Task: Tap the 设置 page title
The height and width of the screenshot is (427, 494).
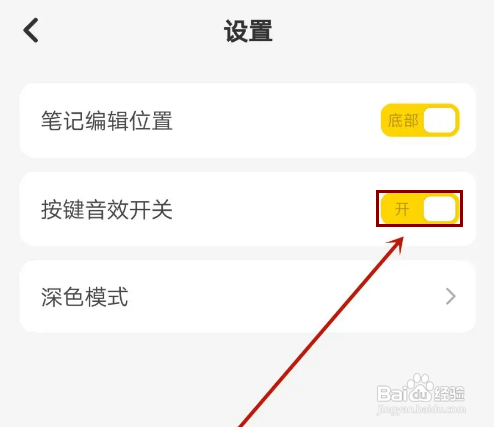Action: coord(248,31)
